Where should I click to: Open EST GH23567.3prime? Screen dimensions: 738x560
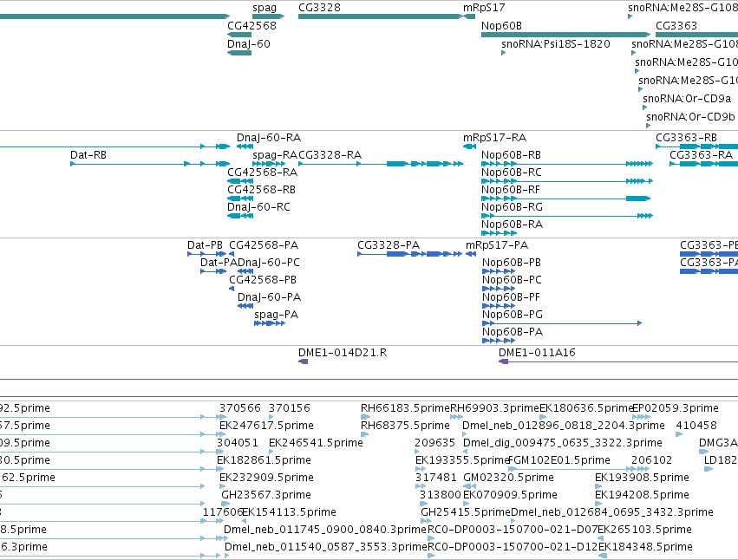point(266,495)
